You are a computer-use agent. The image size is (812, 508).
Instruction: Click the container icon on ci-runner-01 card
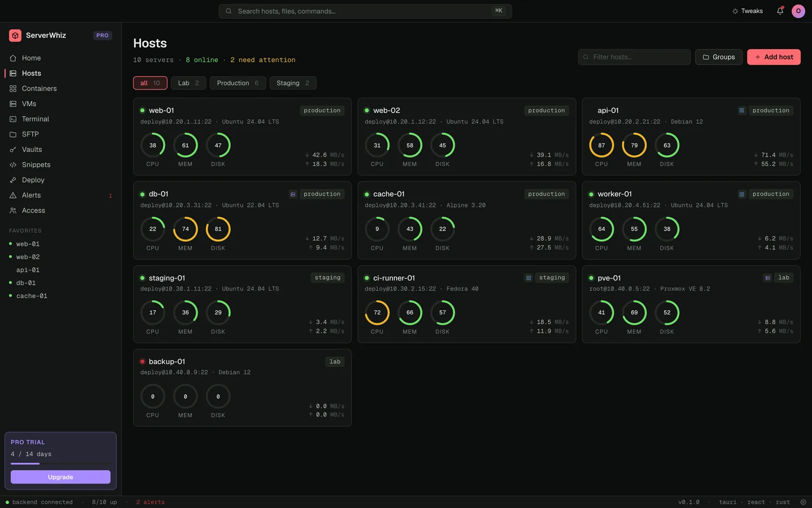tap(528, 278)
